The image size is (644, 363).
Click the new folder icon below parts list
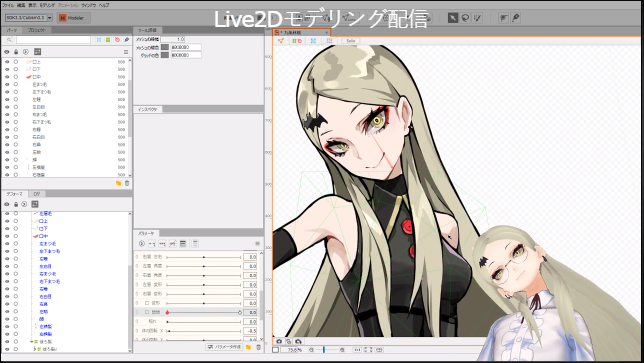coord(118,183)
